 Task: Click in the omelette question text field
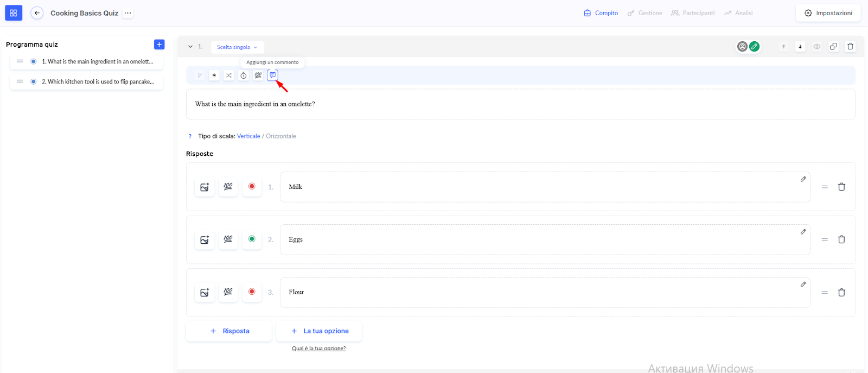pos(520,104)
